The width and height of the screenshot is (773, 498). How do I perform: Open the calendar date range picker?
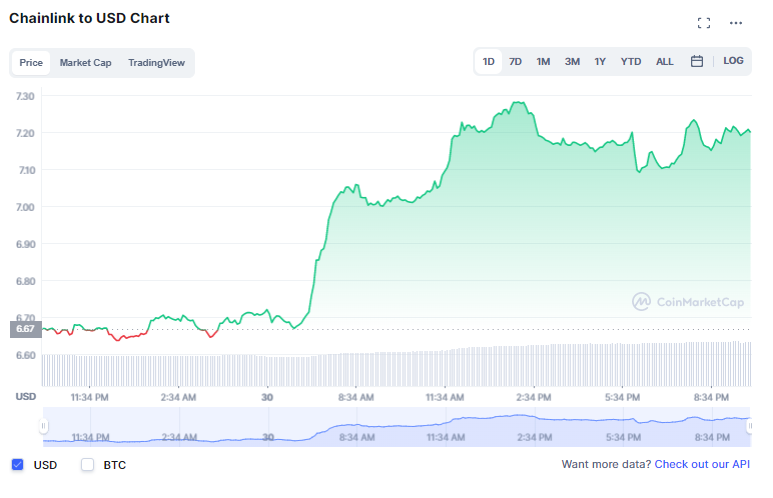click(697, 61)
